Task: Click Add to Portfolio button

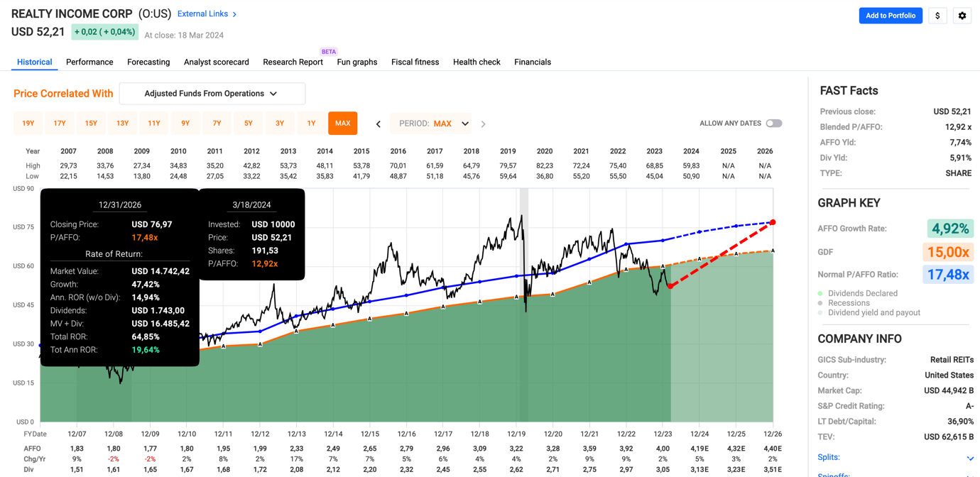Action: [x=891, y=16]
